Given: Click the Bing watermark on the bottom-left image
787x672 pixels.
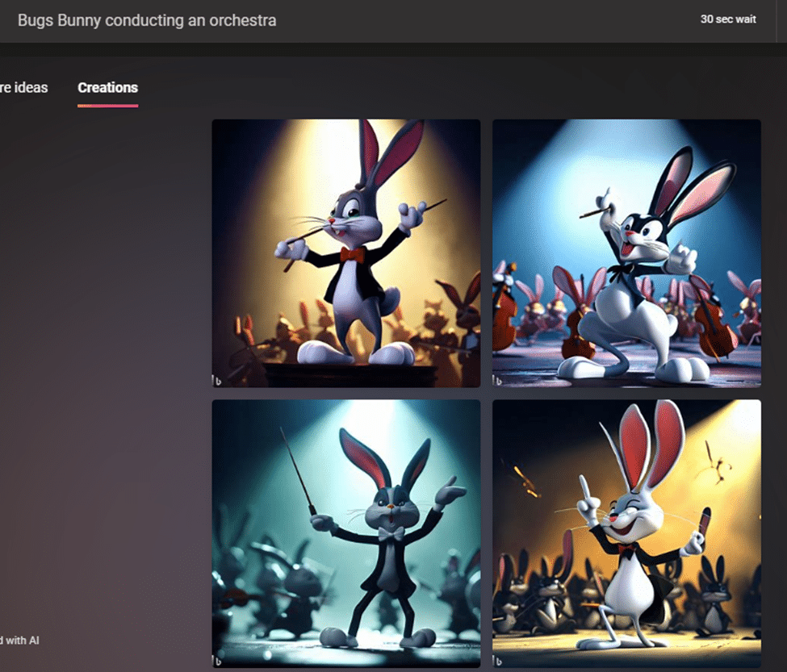Looking at the screenshot, I should tap(218, 661).
